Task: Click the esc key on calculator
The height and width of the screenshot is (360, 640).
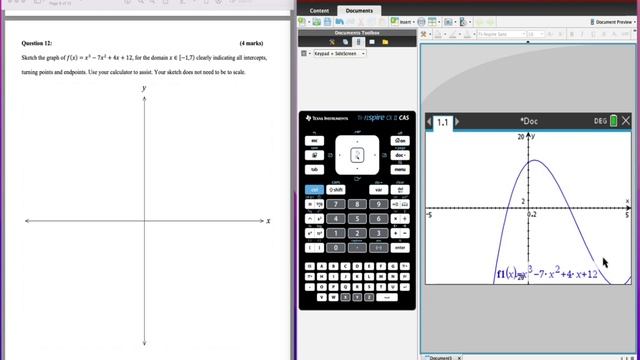Action: pyautogui.click(x=314, y=141)
